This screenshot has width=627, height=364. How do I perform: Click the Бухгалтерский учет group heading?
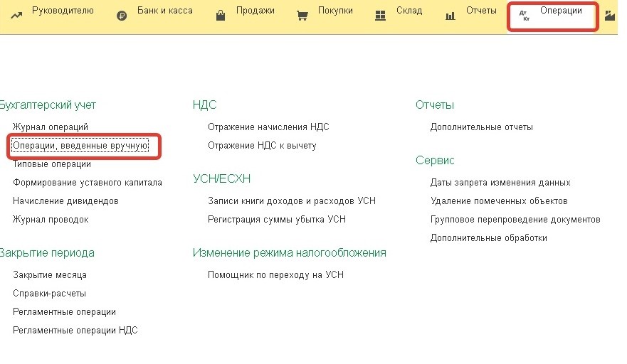(x=48, y=105)
